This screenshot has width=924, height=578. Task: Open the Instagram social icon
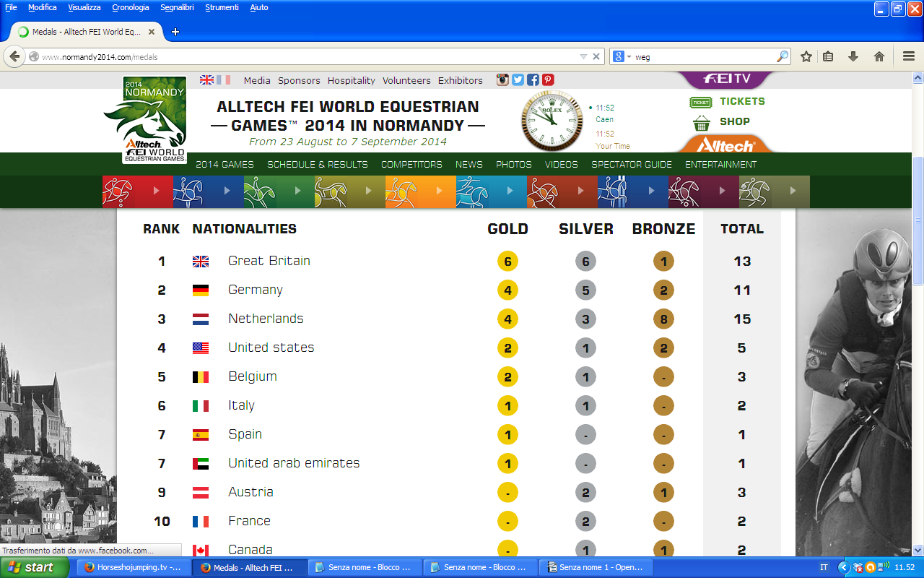click(502, 80)
